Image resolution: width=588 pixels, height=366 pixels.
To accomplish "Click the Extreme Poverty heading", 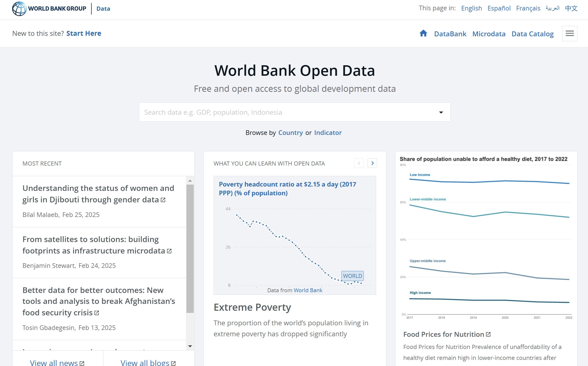I will (x=252, y=307).
